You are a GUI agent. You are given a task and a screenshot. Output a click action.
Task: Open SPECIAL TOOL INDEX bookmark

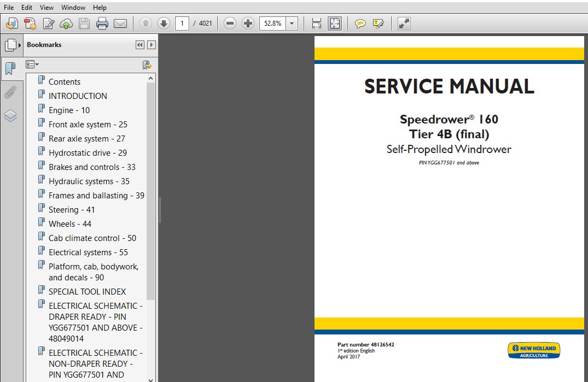pos(87,291)
